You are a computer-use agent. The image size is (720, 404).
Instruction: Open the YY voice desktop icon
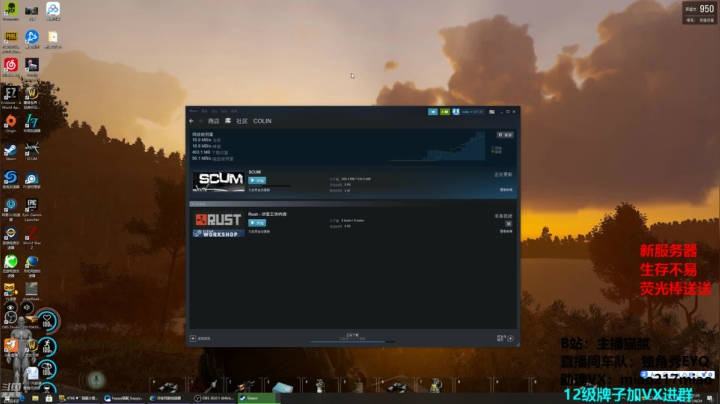coord(11,292)
